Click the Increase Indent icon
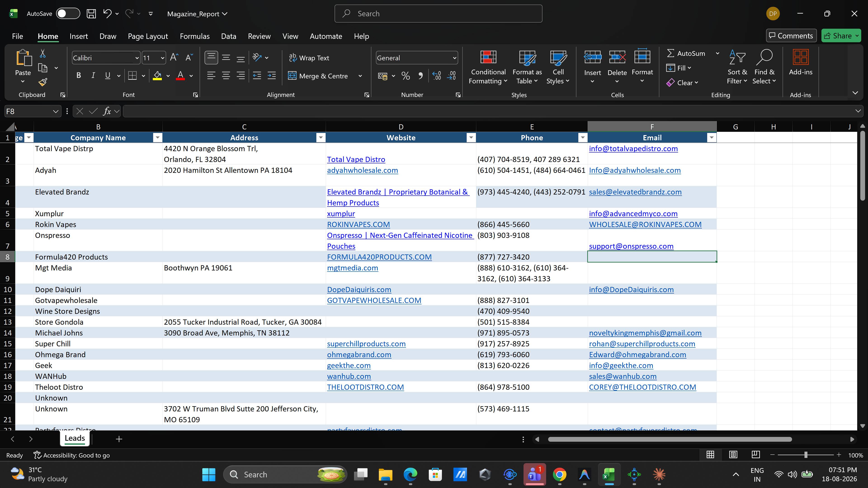Image resolution: width=868 pixels, height=488 pixels. click(271, 75)
